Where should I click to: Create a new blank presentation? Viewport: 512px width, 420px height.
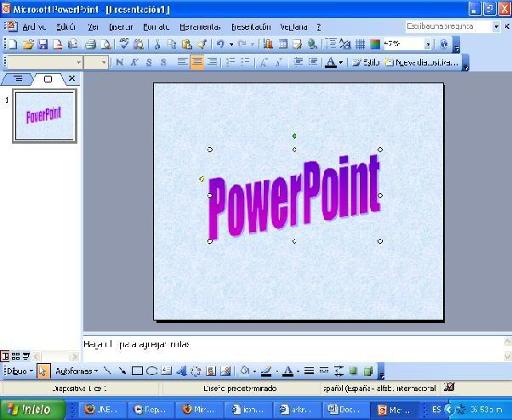pyautogui.click(x=13, y=44)
